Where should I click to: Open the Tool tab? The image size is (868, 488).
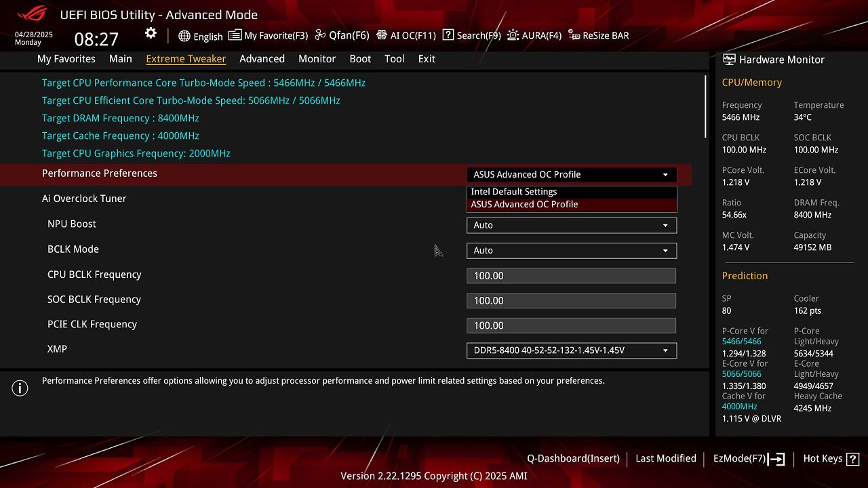coord(395,59)
